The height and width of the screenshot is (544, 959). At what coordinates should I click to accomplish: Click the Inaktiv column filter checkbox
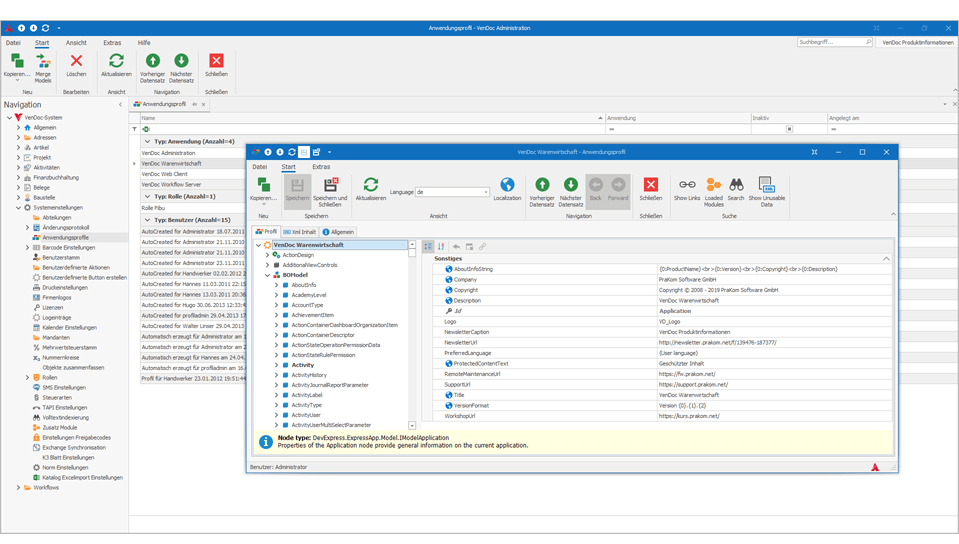pyautogui.click(x=789, y=129)
